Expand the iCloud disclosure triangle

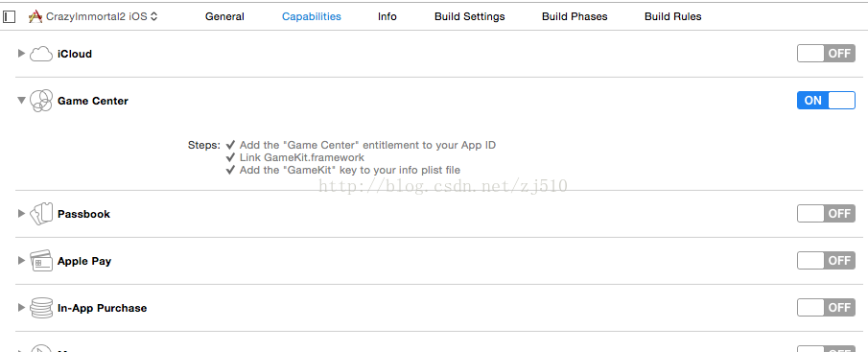tap(22, 54)
